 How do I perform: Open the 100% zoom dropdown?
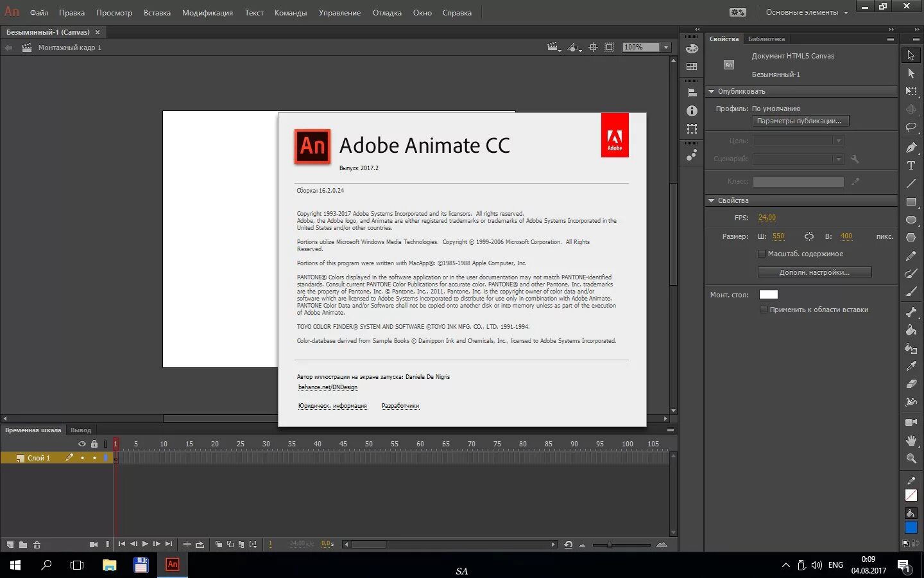[x=665, y=48]
